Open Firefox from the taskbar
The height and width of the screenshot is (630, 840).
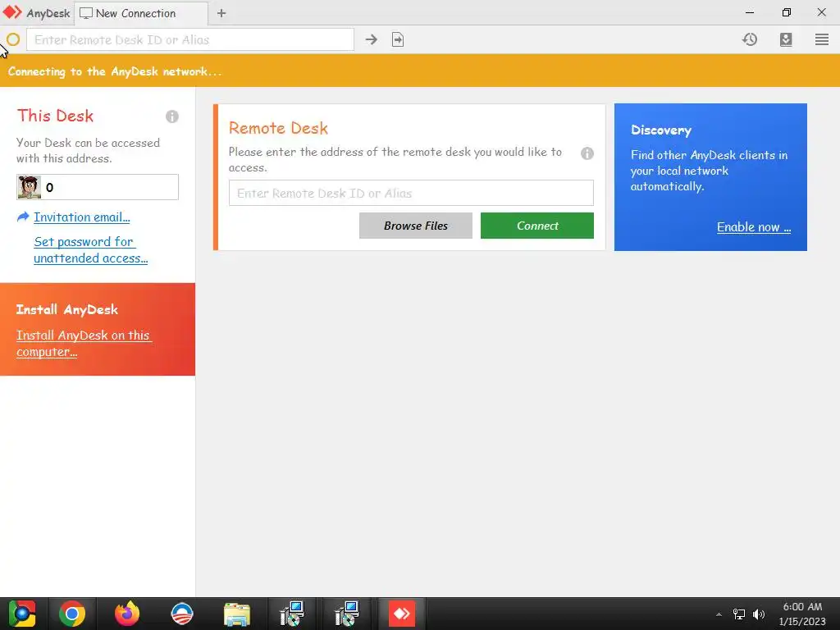pyautogui.click(x=127, y=614)
